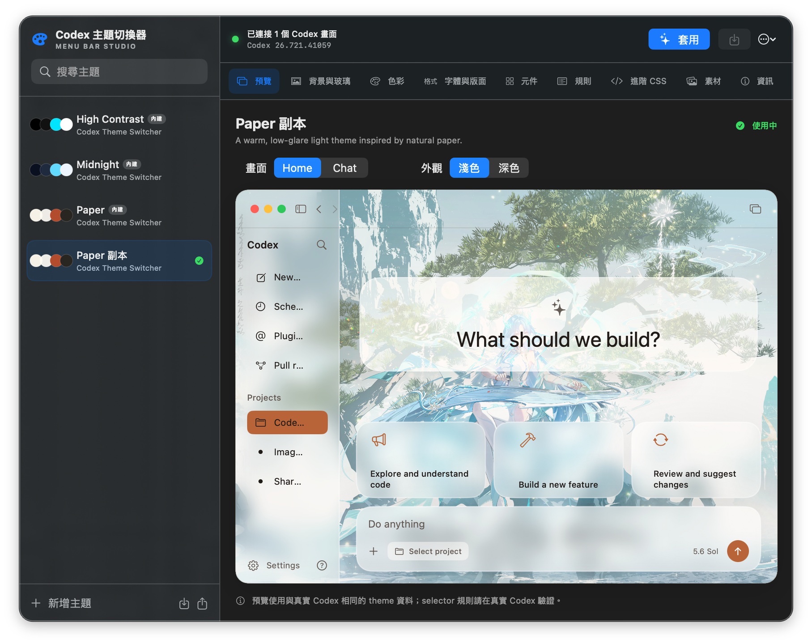Click the 5.6 Sol model selector
Image resolution: width=812 pixels, height=644 pixels.
coord(705,551)
